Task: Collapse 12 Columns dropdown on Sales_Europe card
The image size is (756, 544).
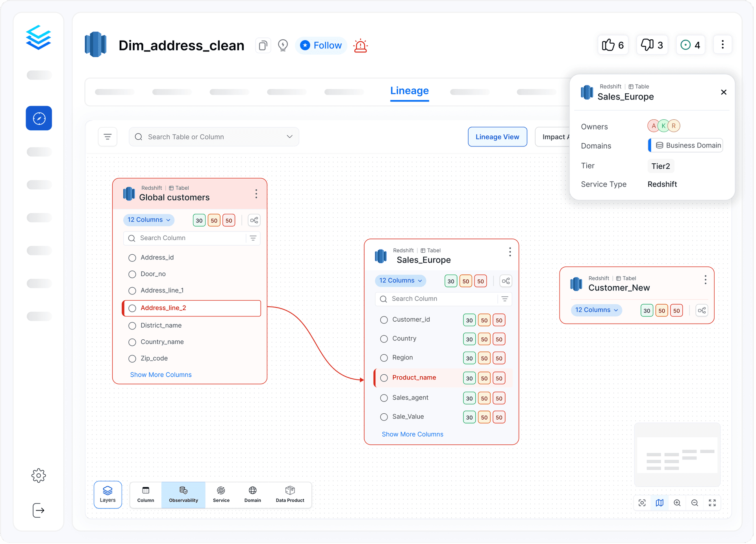Action: tap(400, 281)
